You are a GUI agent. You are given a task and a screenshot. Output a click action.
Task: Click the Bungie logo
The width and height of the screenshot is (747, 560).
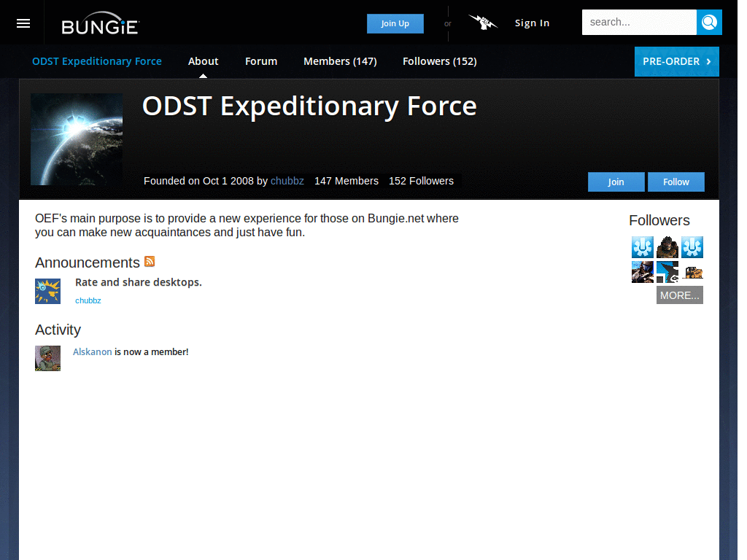[100, 23]
